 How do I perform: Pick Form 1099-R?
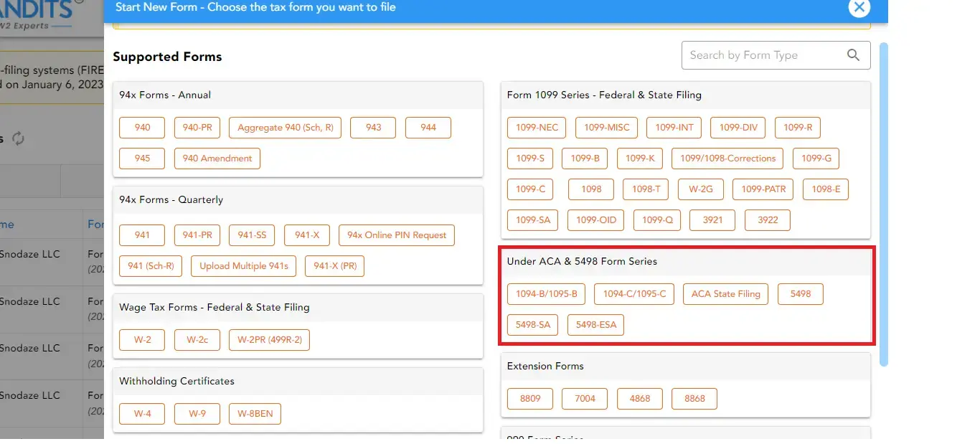point(798,128)
